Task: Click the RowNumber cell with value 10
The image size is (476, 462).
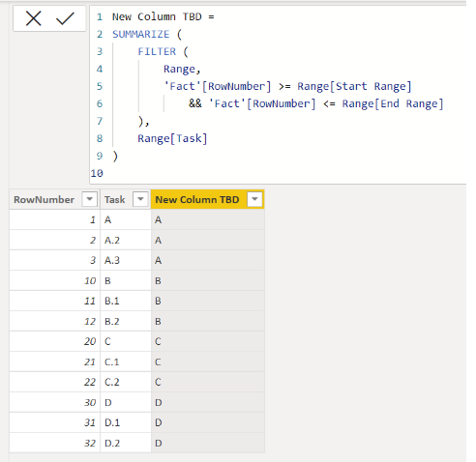Action: coord(54,280)
